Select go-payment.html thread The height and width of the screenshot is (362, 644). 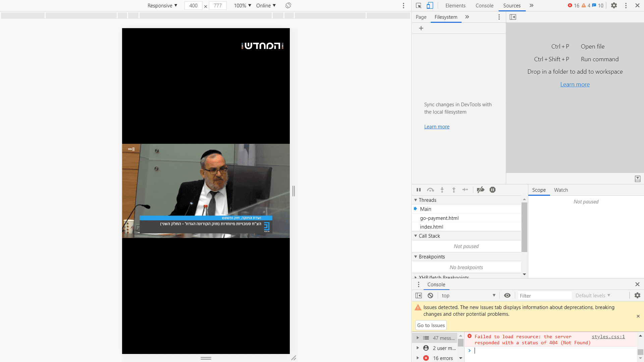point(439,218)
